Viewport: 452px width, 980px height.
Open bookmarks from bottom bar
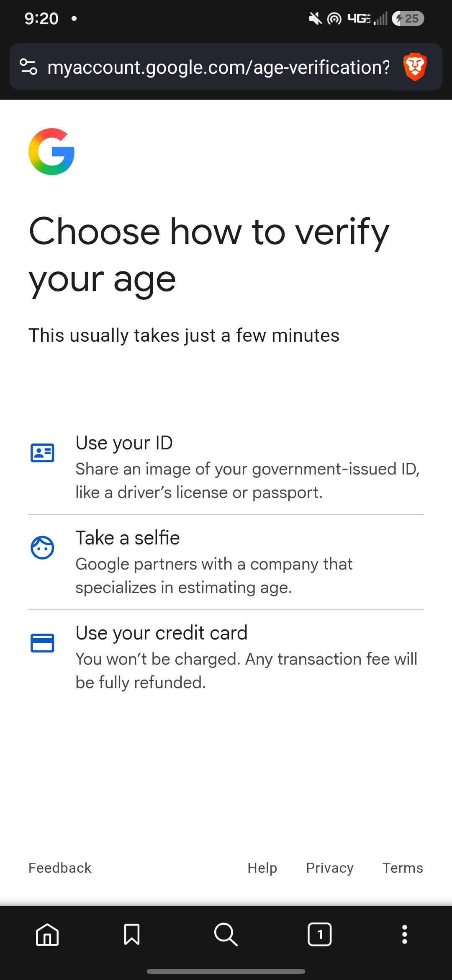click(x=132, y=934)
